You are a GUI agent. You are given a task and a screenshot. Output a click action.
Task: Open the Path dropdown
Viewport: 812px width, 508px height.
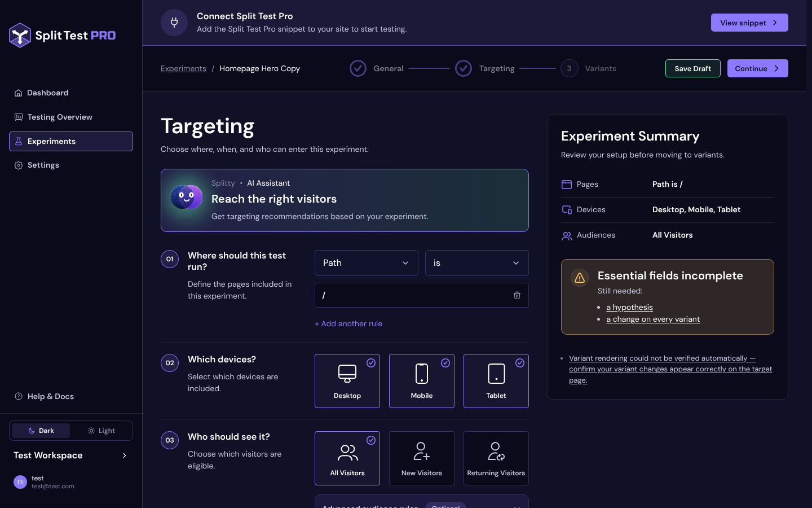coord(367,263)
